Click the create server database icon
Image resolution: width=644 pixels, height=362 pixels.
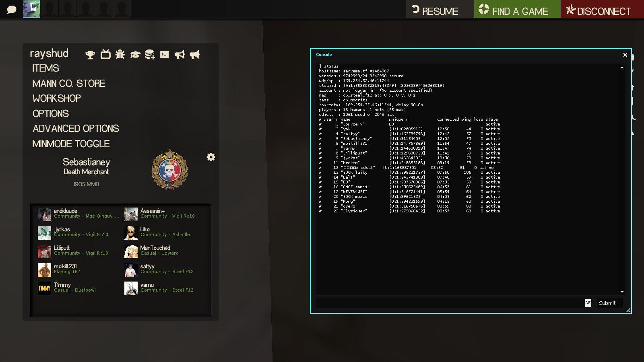coord(150,55)
